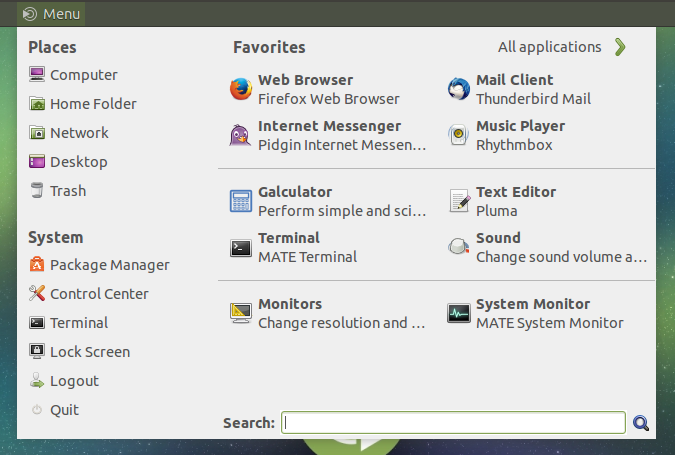Viewport: 675px width, 455px height.
Task: Click the 'MATE System Monitor' subtitle text
Action: [x=550, y=322]
